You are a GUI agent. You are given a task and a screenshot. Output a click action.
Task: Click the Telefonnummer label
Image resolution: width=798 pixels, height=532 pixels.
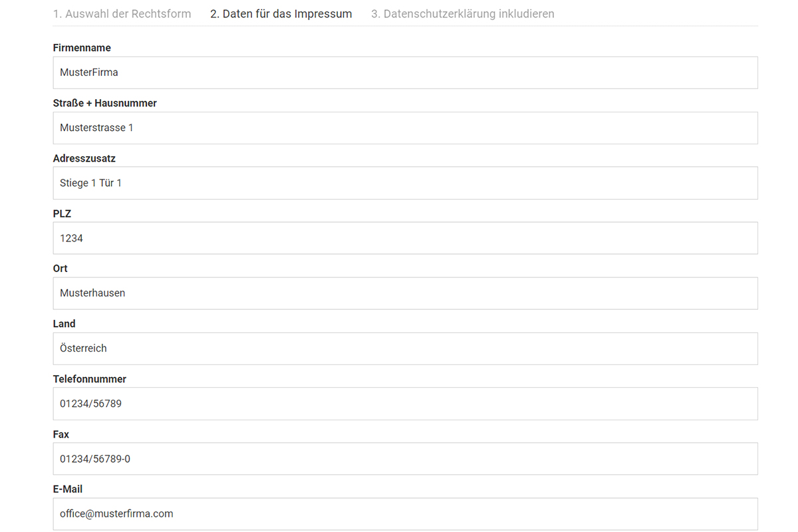point(89,379)
